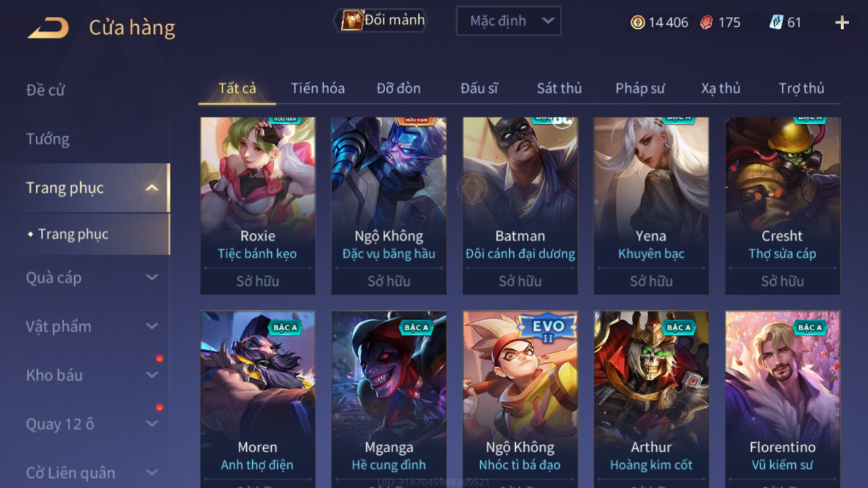Select the Batman Đôi cánh đại dương skin
Viewport: 868px width, 488px height.
[520, 206]
